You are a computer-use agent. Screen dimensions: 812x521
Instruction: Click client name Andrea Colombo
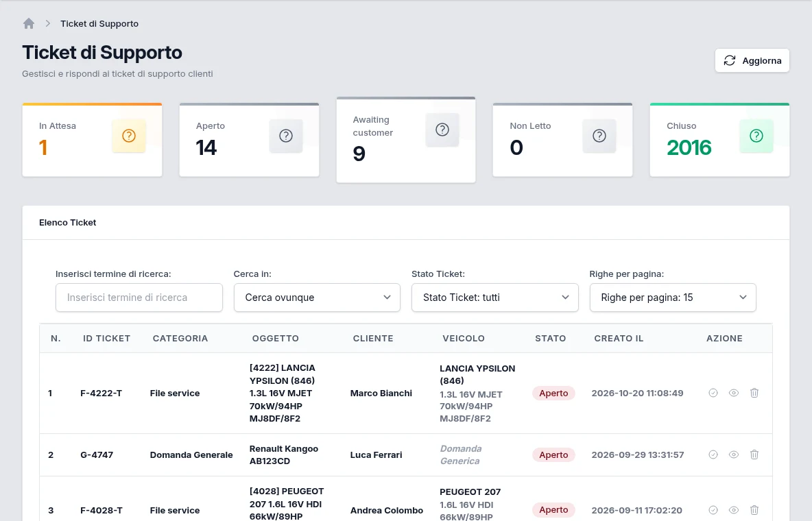point(387,510)
